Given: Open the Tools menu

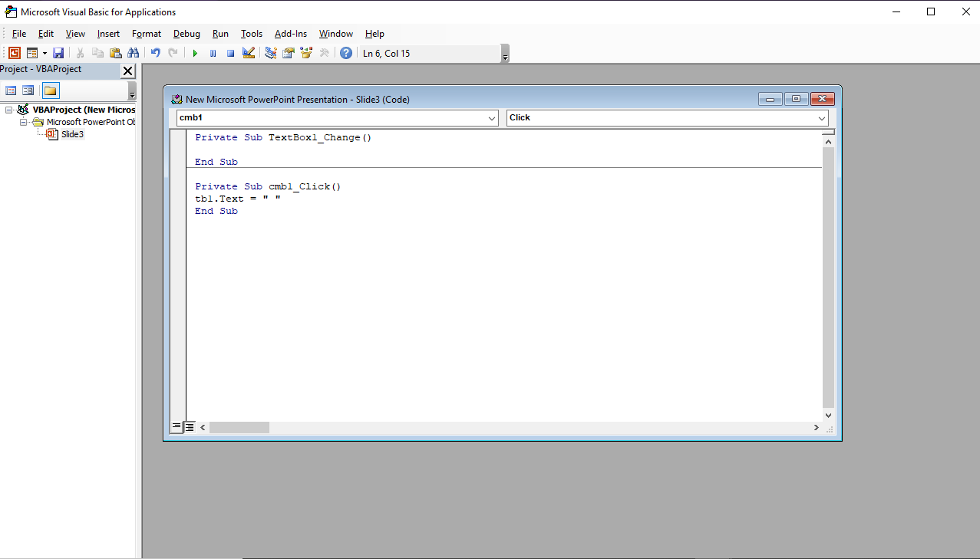Looking at the screenshot, I should click(x=252, y=34).
